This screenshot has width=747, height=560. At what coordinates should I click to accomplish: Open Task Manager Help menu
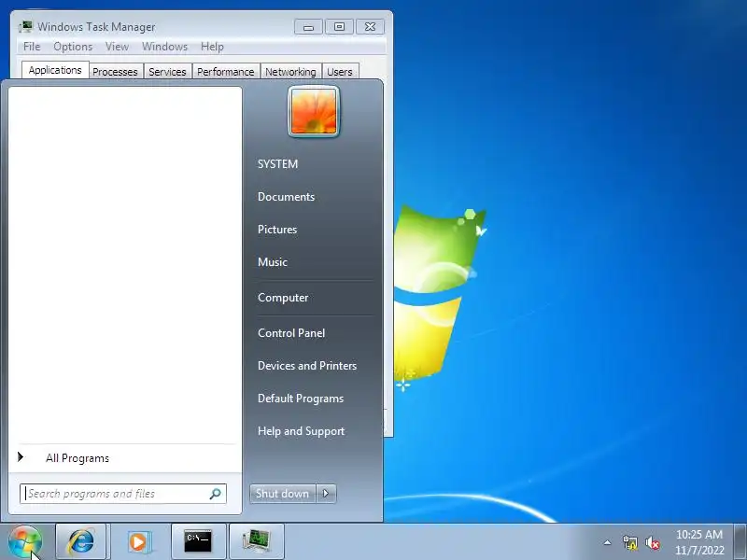(x=212, y=47)
